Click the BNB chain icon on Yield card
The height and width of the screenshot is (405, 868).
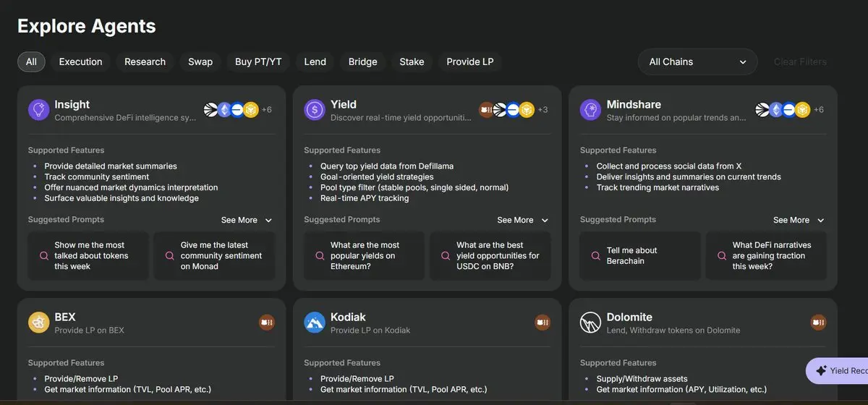pyautogui.click(x=527, y=110)
